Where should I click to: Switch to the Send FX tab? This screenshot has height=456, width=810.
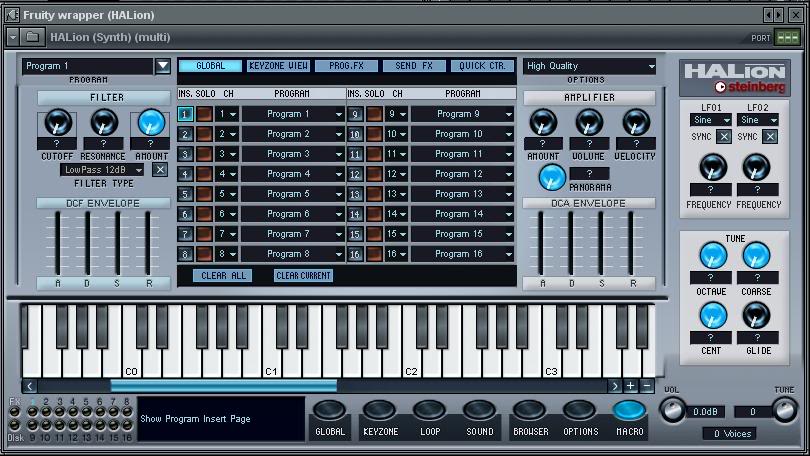click(x=414, y=66)
